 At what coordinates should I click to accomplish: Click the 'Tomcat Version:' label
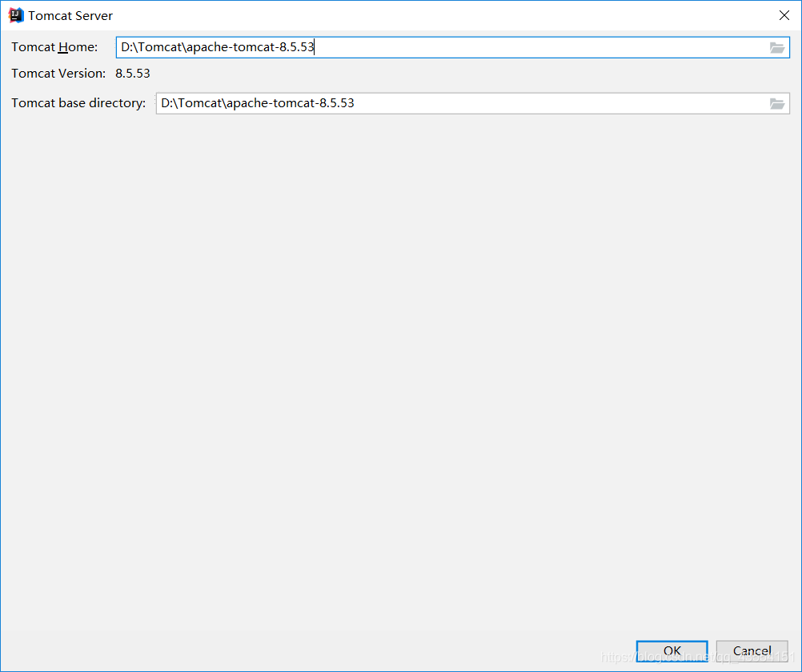[58, 74]
